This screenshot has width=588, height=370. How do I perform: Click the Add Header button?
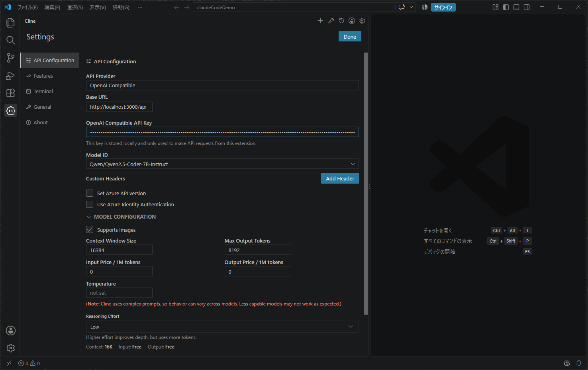pos(340,178)
